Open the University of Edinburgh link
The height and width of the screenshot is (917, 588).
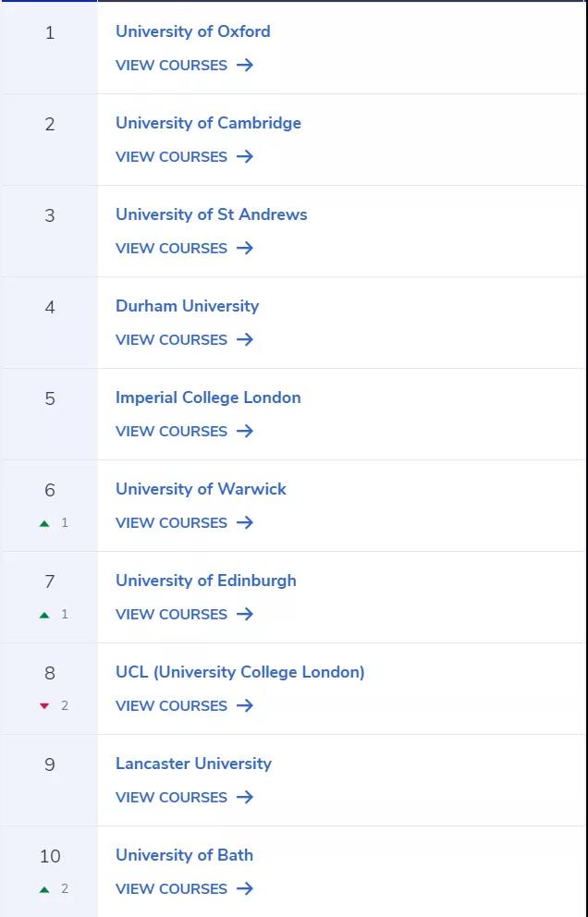206,581
